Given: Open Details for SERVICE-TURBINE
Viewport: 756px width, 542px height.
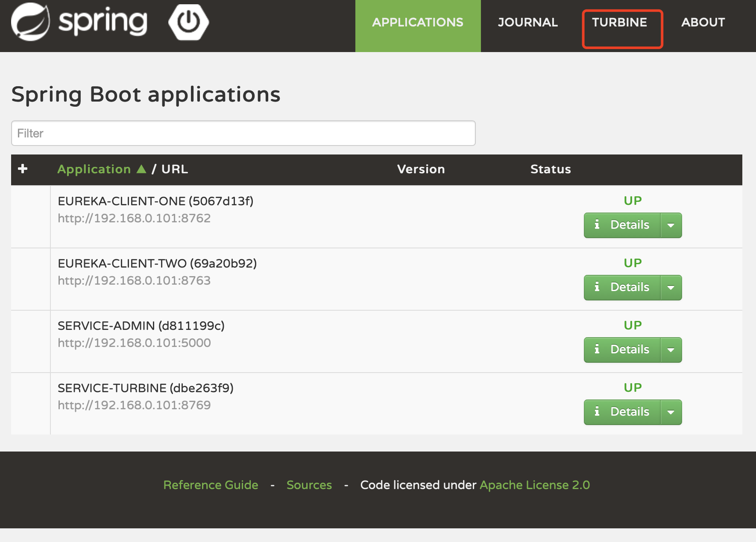Looking at the screenshot, I should point(622,412).
